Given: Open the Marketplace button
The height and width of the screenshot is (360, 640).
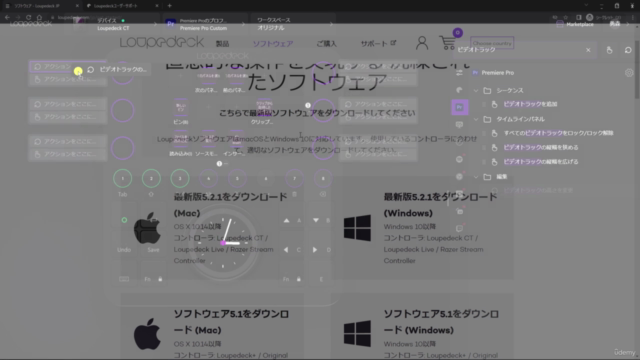Looking at the screenshot, I should (575, 24).
